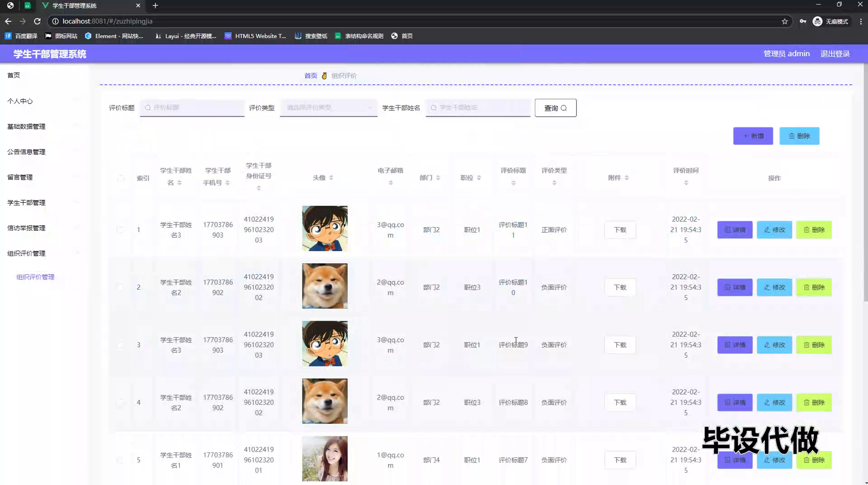Focus the 学生干部姓名 search input
The image size is (868, 485).
[478, 108]
